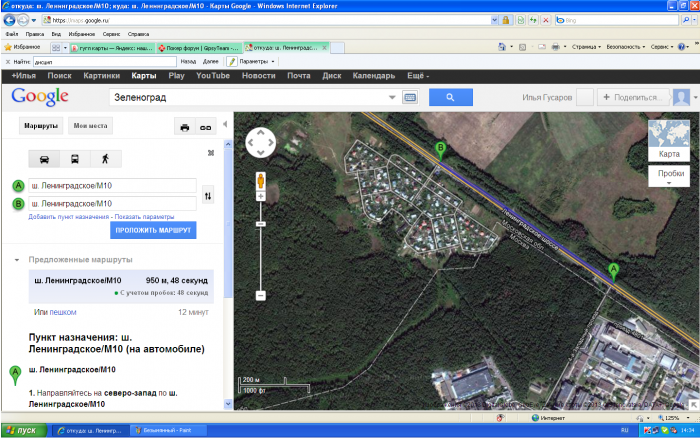Adjust the map zoom slider handle

point(261,224)
